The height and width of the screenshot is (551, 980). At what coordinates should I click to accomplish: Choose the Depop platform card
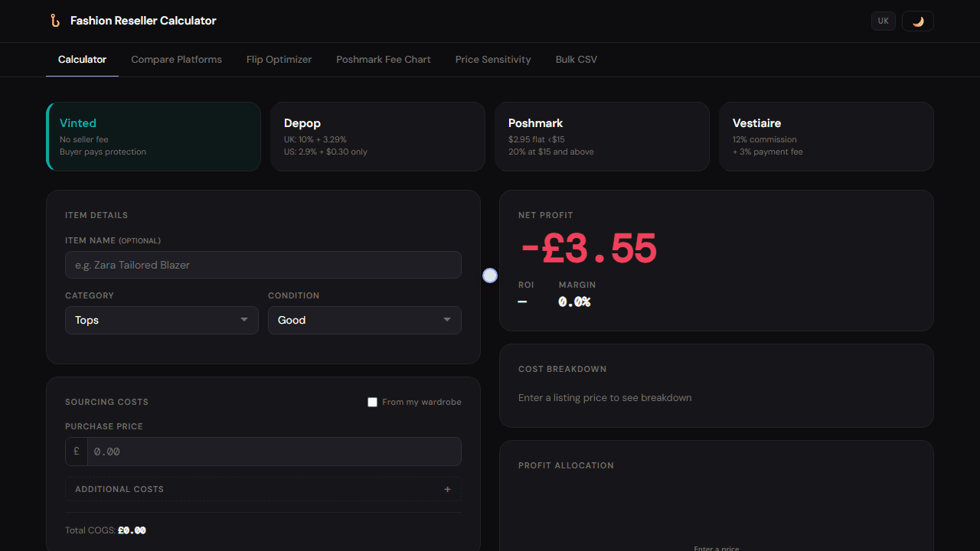click(x=377, y=136)
